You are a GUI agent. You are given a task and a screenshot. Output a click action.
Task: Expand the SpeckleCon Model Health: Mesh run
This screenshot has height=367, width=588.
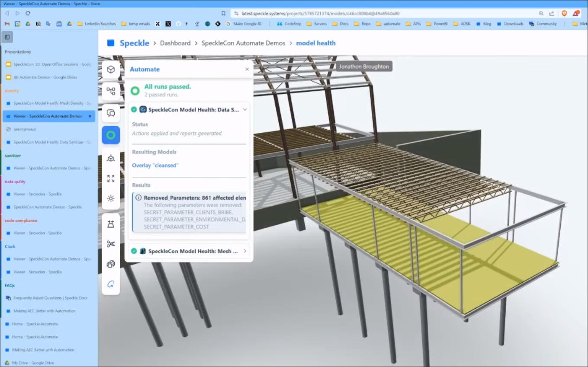(245, 251)
